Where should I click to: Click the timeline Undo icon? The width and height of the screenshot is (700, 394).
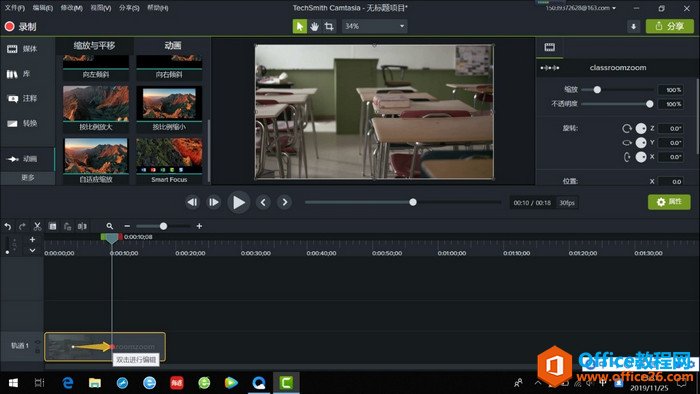(8, 226)
